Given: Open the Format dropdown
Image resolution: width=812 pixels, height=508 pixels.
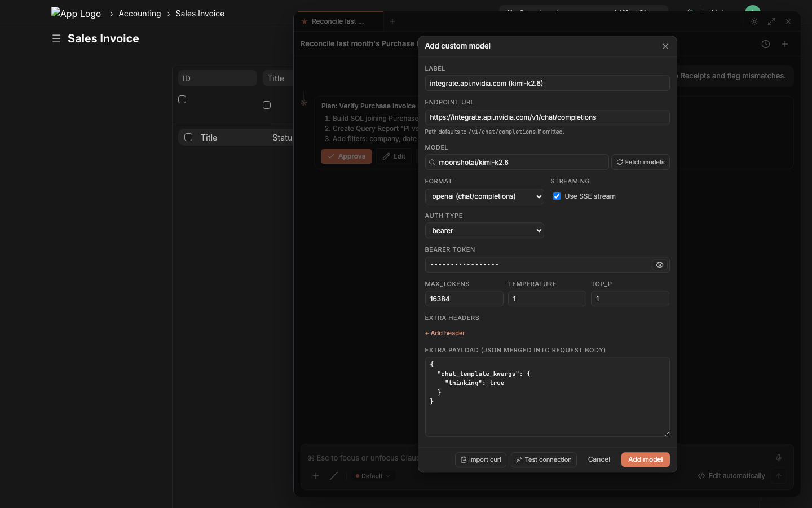Looking at the screenshot, I should pyautogui.click(x=484, y=196).
